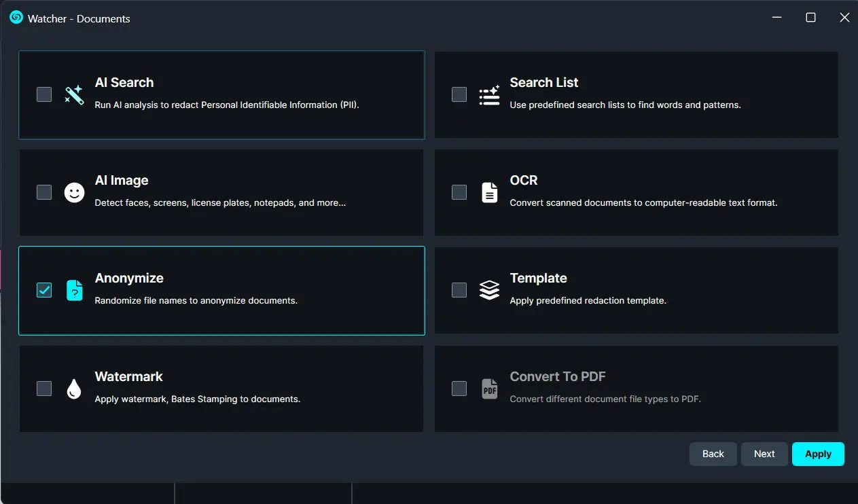Maximize the Watcher window
The width and height of the screenshot is (858, 504).
810,18
